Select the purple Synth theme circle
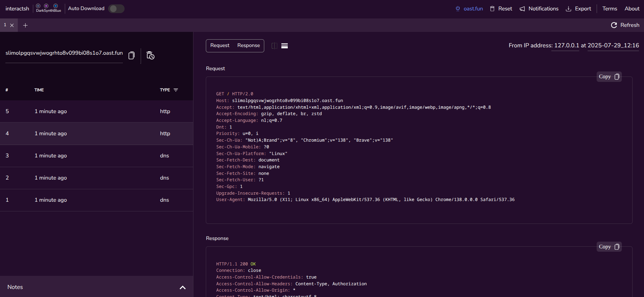This screenshot has width=644, height=297. 46,6
